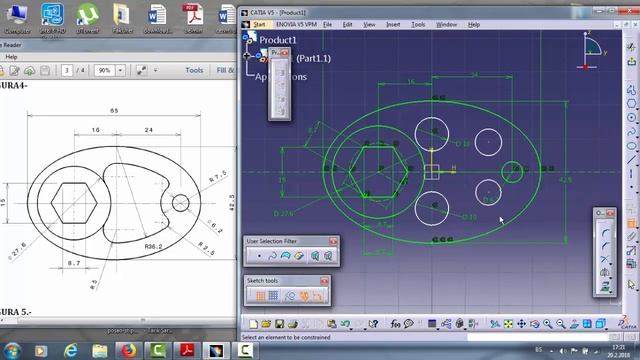Close the User Selection Filter toolbar

click(x=333, y=241)
